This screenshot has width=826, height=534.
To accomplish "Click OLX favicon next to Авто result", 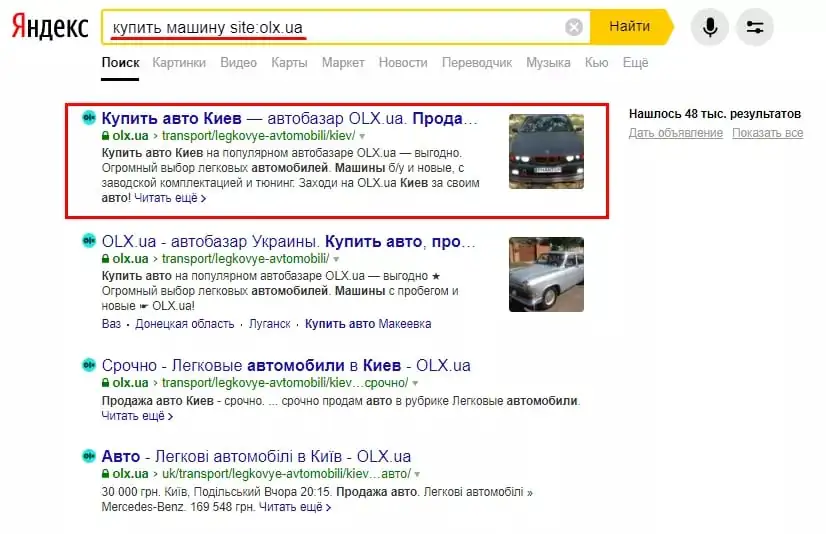I will pyautogui.click(x=88, y=456).
